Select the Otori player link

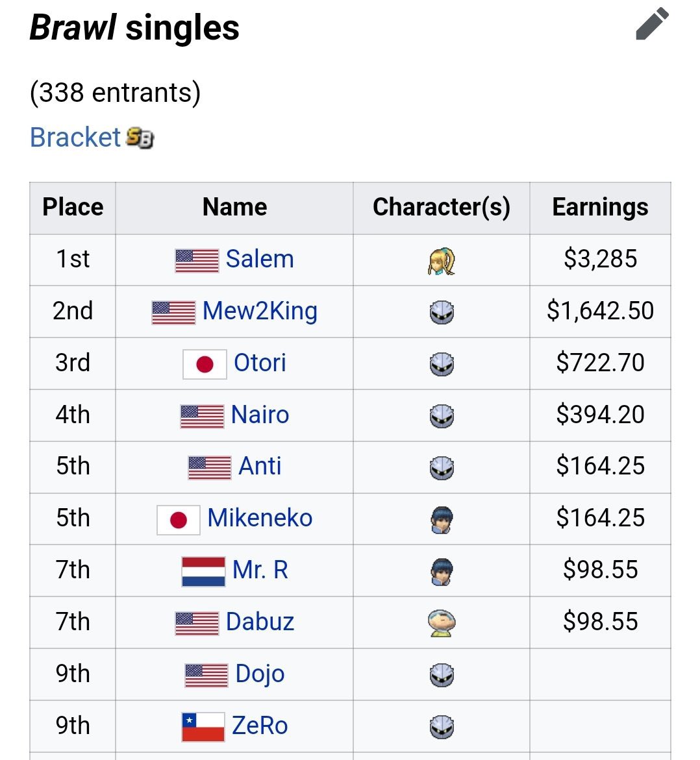(x=260, y=363)
